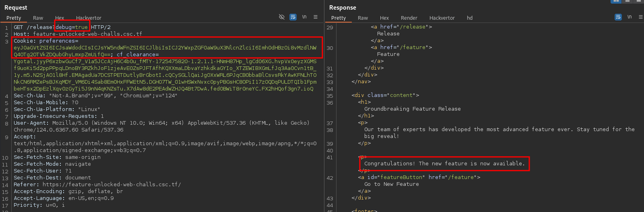Select the Pretty tab in Request panel
The image size is (644, 212).
pyautogui.click(x=14, y=18)
